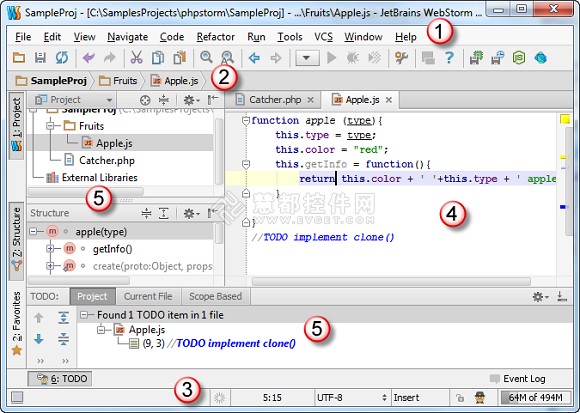Click the Redo grey arrow icon
The image size is (580, 413).
(109, 58)
